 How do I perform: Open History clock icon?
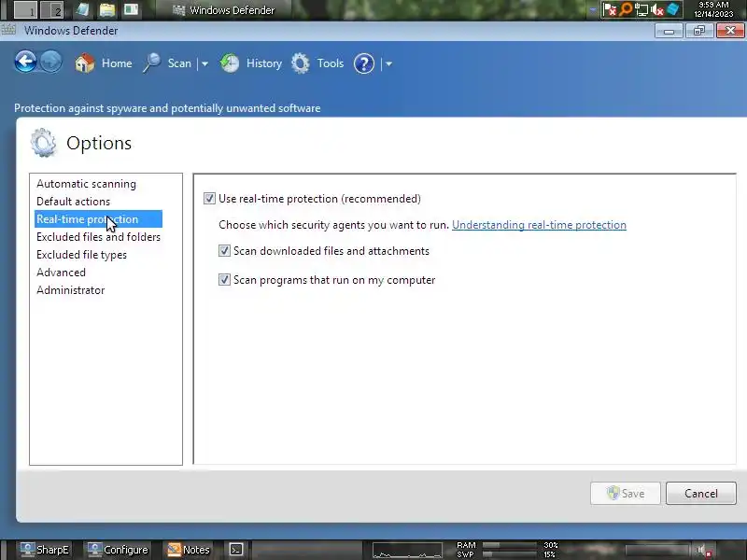[230, 63]
